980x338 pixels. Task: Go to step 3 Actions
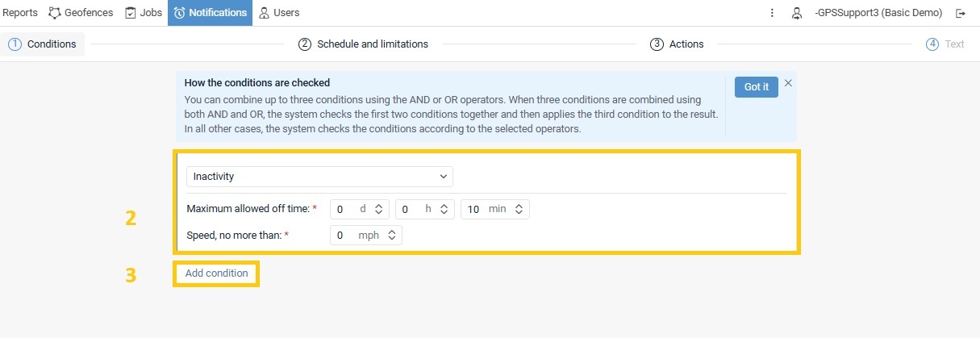coord(677,44)
